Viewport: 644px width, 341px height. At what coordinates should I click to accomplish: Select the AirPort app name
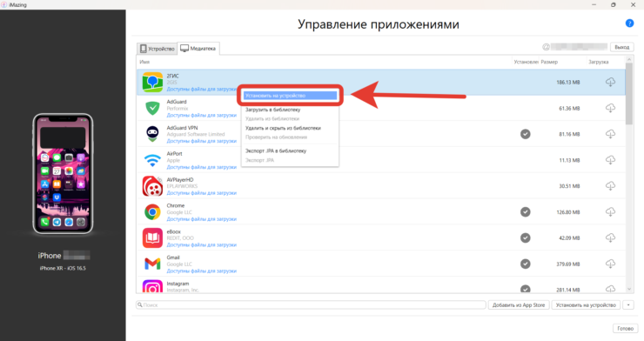[x=175, y=153]
